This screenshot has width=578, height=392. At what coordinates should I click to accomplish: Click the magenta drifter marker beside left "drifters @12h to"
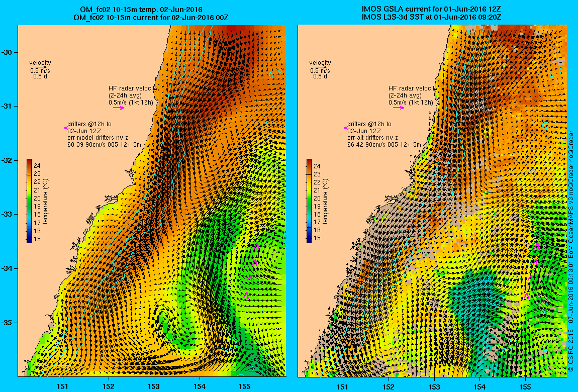66,128
